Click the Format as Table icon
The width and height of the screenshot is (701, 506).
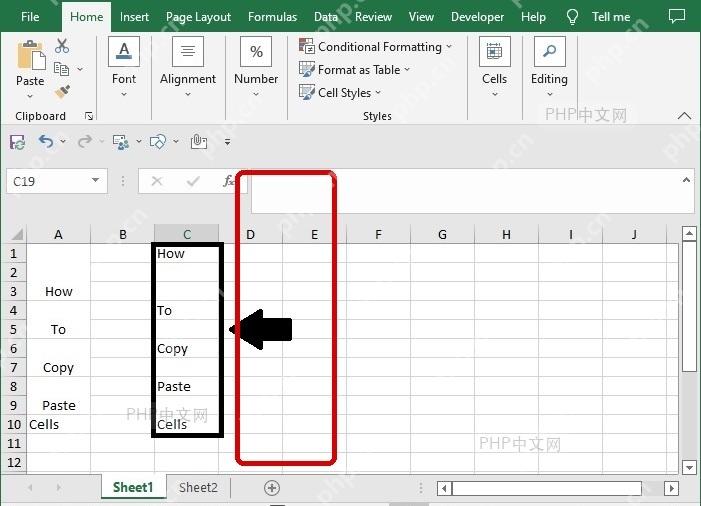pyautogui.click(x=307, y=69)
